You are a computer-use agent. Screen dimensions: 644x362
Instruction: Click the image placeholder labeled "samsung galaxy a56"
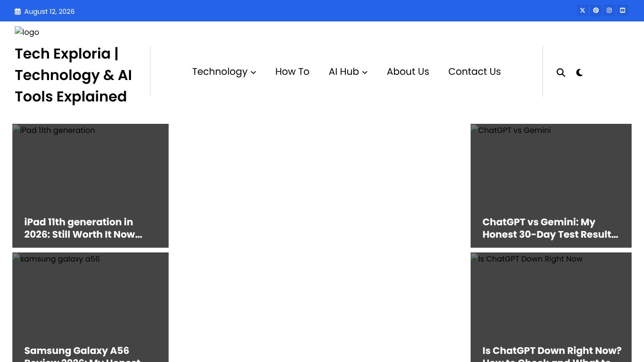pyautogui.click(x=91, y=307)
